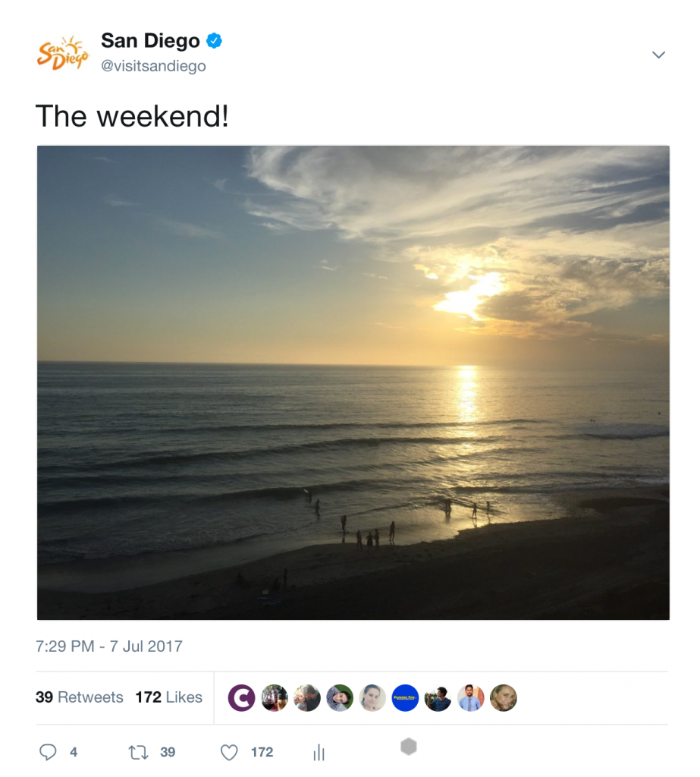Open tweet activity bar chart icon

coord(319,752)
